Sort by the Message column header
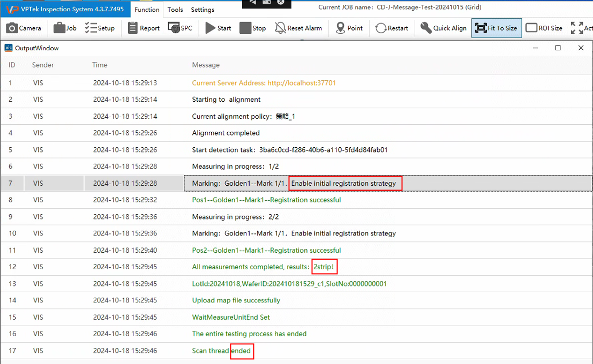 click(x=206, y=65)
